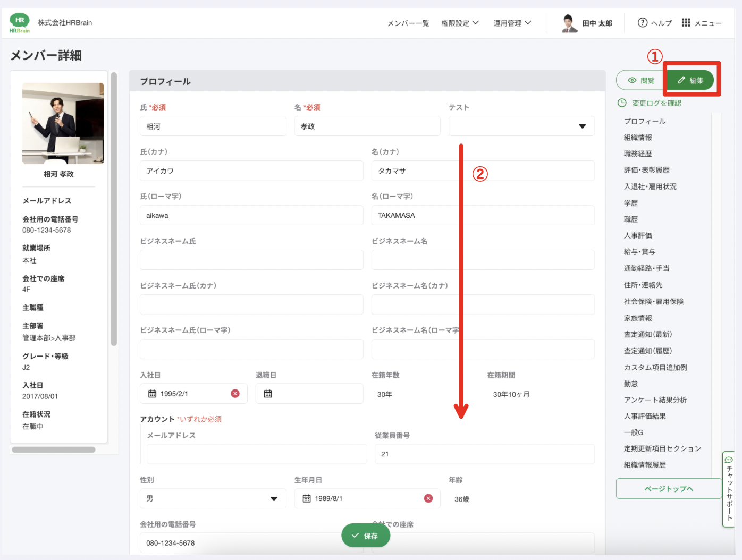The height and width of the screenshot is (560, 742).
Task: Expand the テスト dropdown
Action: (582, 126)
